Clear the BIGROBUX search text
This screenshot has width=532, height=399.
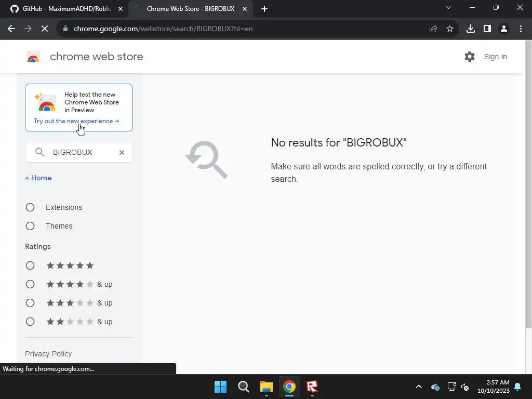click(x=122, y=152)
